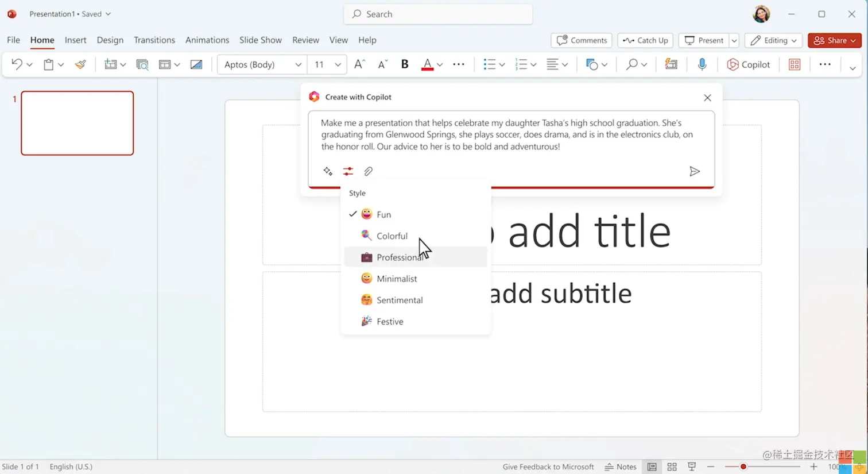868x474 pixels.
Task: Choose the Minimalist style option
Action: pos(416,279)
